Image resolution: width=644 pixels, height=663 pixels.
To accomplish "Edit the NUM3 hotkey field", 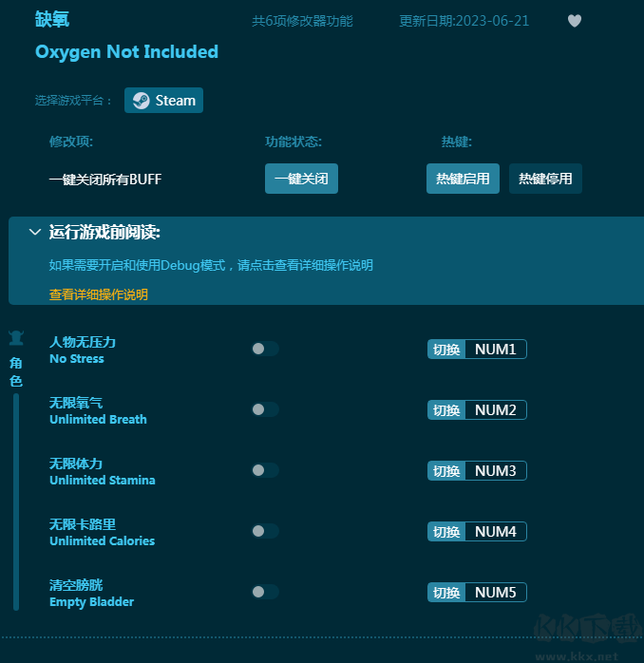I will (496, 470).
